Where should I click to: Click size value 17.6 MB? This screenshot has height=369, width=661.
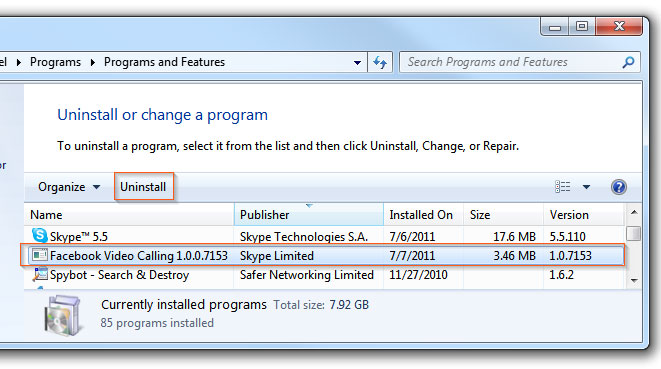tap(514, 237)
